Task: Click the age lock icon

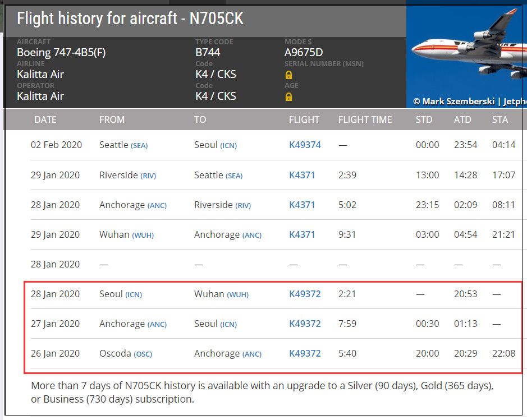Action: coord(288,96)
